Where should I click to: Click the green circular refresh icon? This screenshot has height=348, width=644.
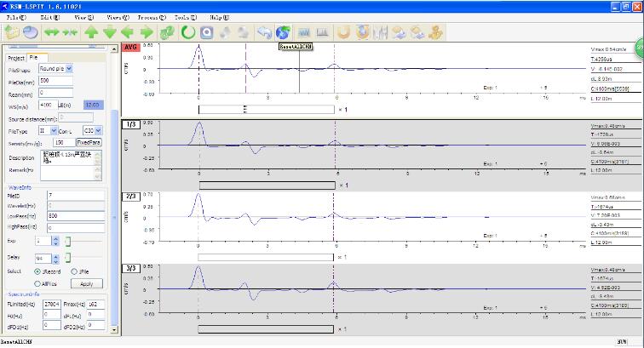[188, 32]
